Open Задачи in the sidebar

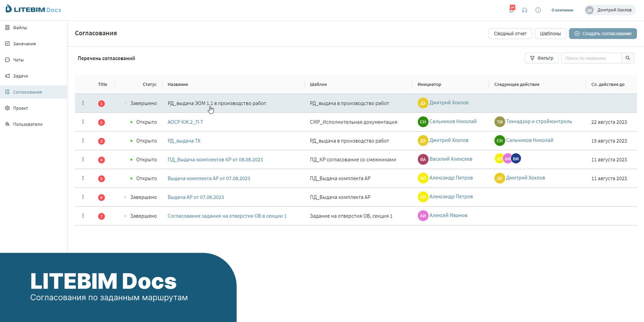[33, 76]
